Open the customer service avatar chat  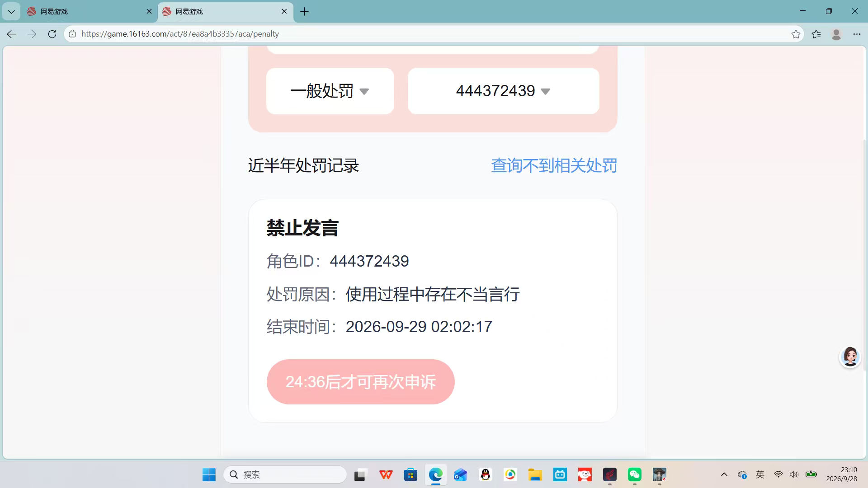coord(850,357)
